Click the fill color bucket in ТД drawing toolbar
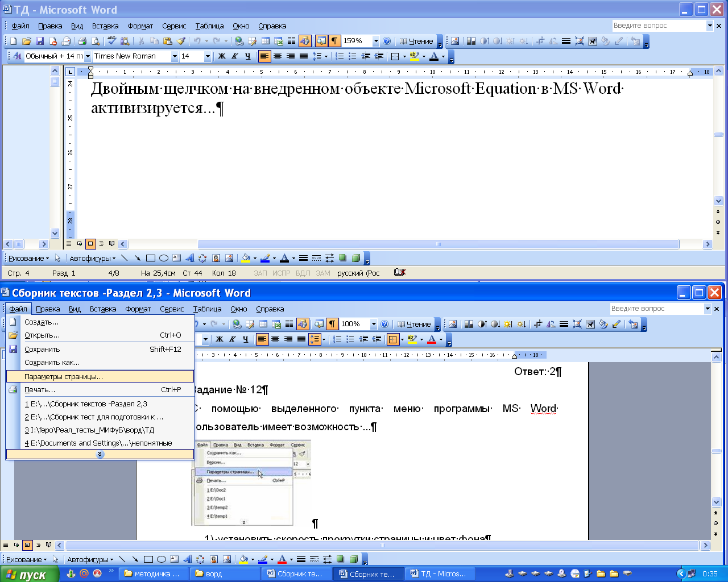 pyautogui.click(x=246, y=258)
